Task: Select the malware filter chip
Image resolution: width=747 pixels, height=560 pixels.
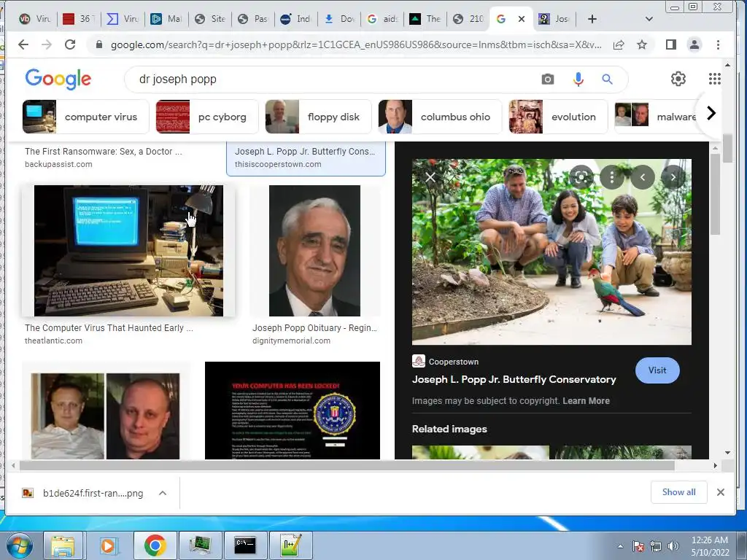Action: 657,117
